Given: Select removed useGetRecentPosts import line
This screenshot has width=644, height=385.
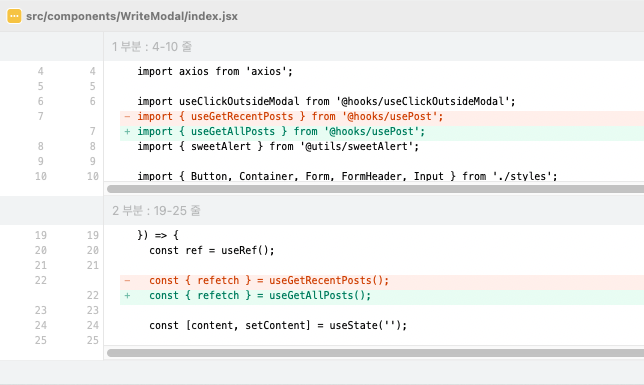Looking at the screenshot, I should 382,116.
